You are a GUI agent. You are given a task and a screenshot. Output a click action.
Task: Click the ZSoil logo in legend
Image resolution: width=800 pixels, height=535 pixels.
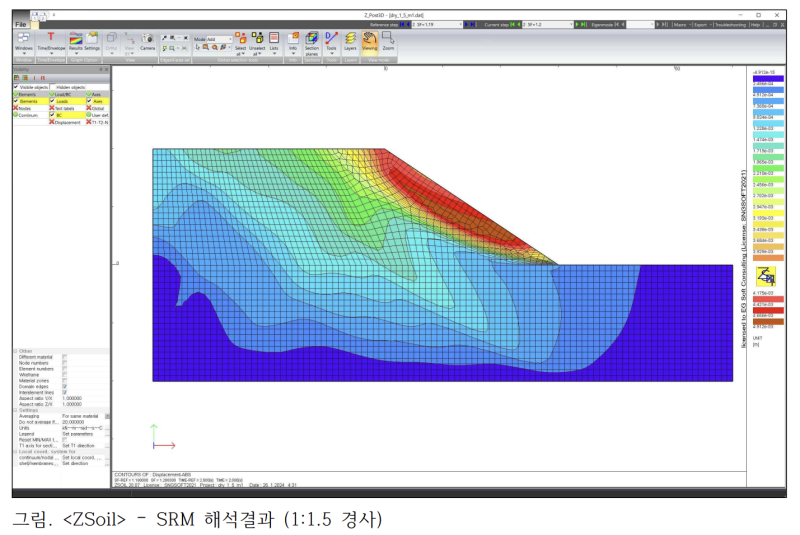(766, 276)
